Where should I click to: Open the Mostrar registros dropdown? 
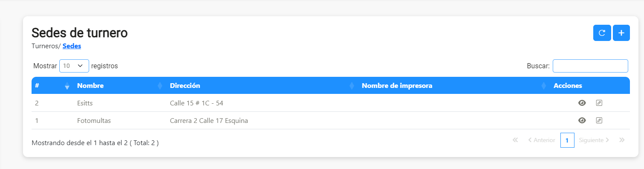(74, 66)
